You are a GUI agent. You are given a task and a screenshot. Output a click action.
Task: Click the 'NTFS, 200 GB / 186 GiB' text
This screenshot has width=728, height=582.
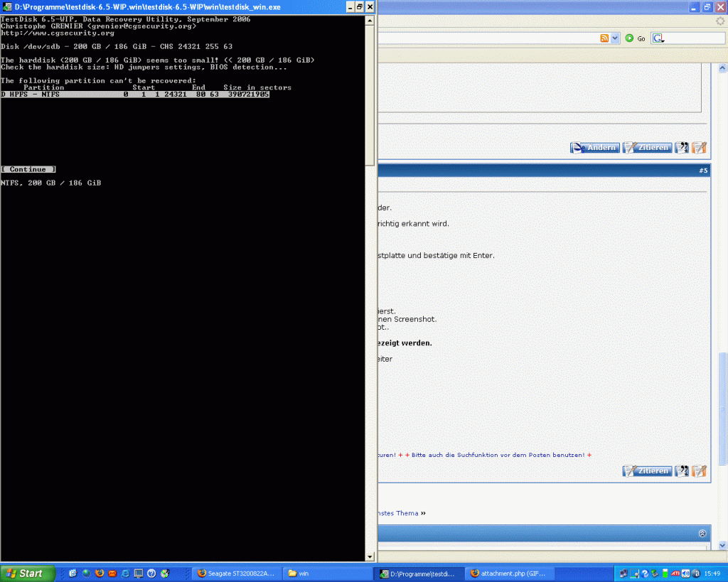51,183
